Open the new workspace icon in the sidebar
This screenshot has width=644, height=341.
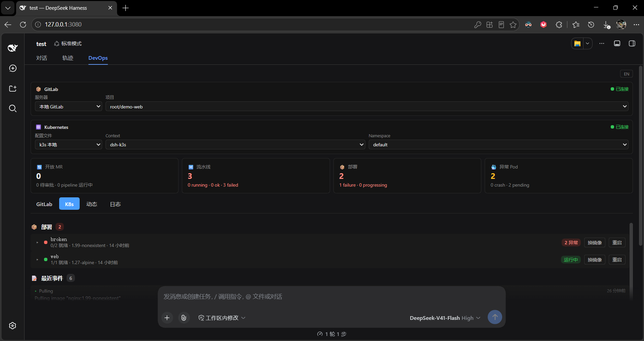tap(13, 89)
